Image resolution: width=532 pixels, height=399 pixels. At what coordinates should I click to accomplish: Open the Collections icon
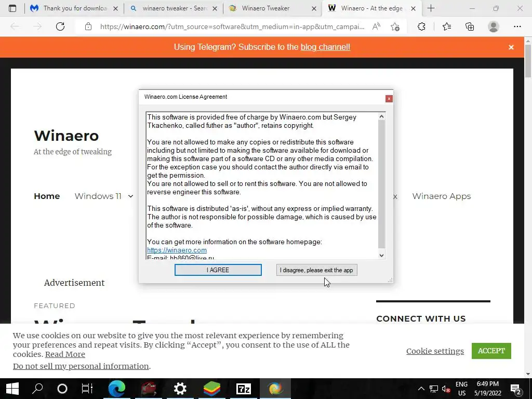pyautogui.click(x=470, y=26)
